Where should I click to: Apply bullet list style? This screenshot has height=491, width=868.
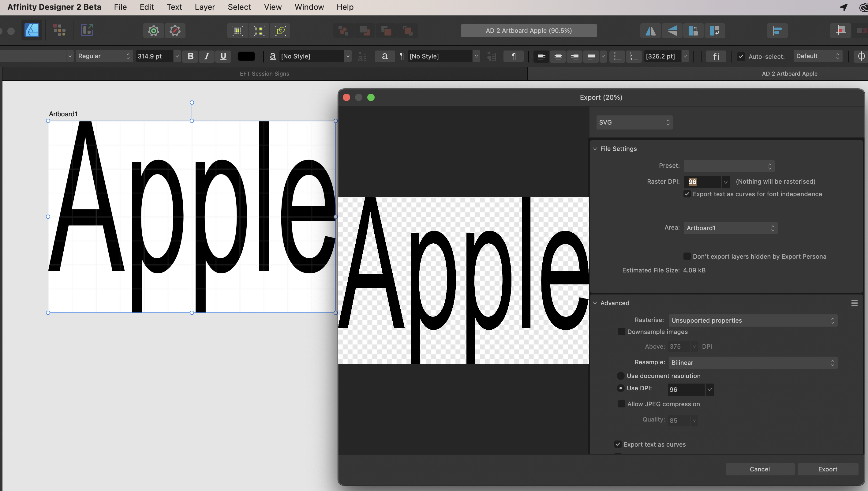click(618, 56)
